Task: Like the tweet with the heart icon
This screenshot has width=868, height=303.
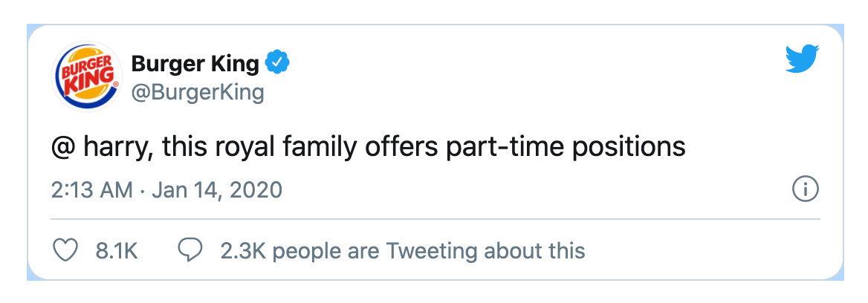Action: click(x=68, y=251)
